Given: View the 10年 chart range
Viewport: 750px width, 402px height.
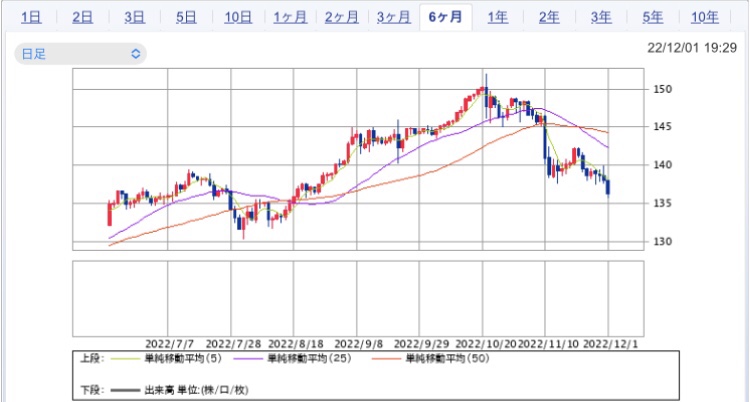Looking at the screenshot, I should [x=705, y=18].
